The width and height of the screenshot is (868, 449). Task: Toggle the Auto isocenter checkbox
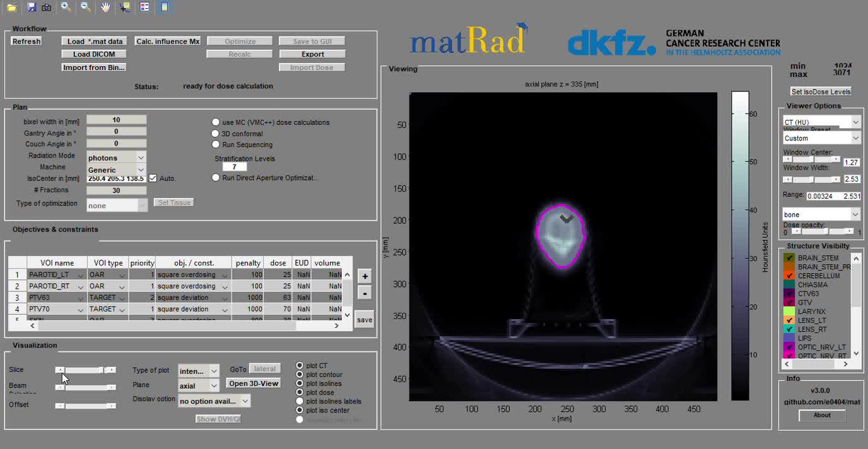click(153, 178)
